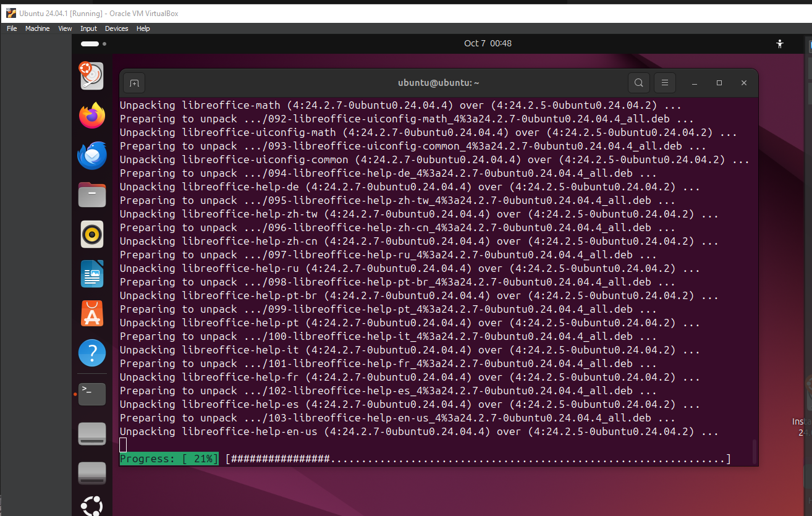Open the VirtualBox Machine menu
This screenshot has width=812, height=516.
[x=37, y=28]
